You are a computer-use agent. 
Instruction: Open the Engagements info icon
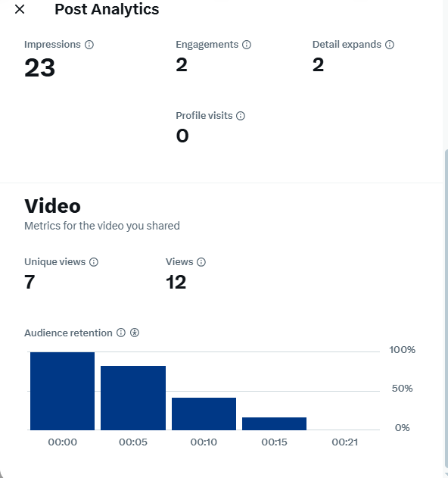point(247,45)
